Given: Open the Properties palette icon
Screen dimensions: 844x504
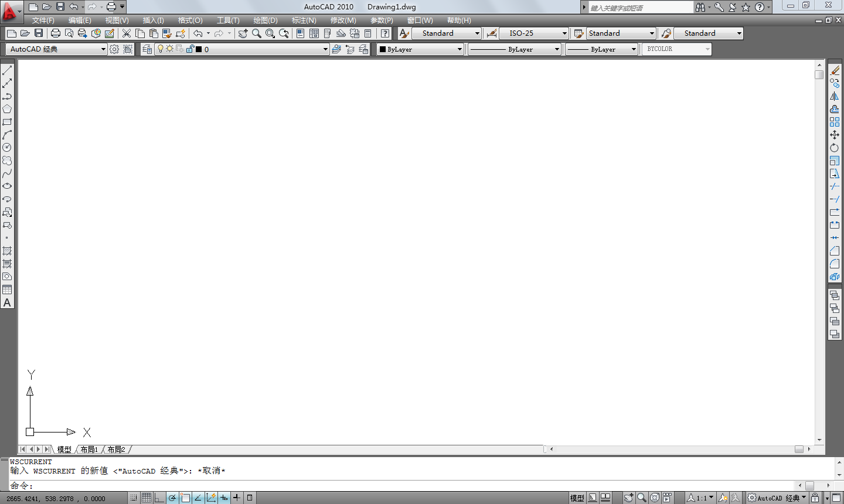Looking at the screenshot, I should pyautogui.click(x=300, y=33).
